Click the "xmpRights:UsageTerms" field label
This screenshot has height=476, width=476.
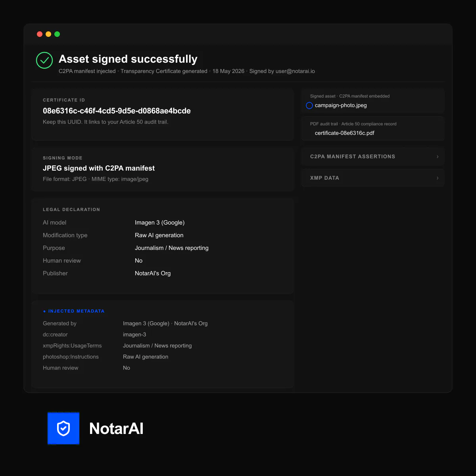pos(72,345)
